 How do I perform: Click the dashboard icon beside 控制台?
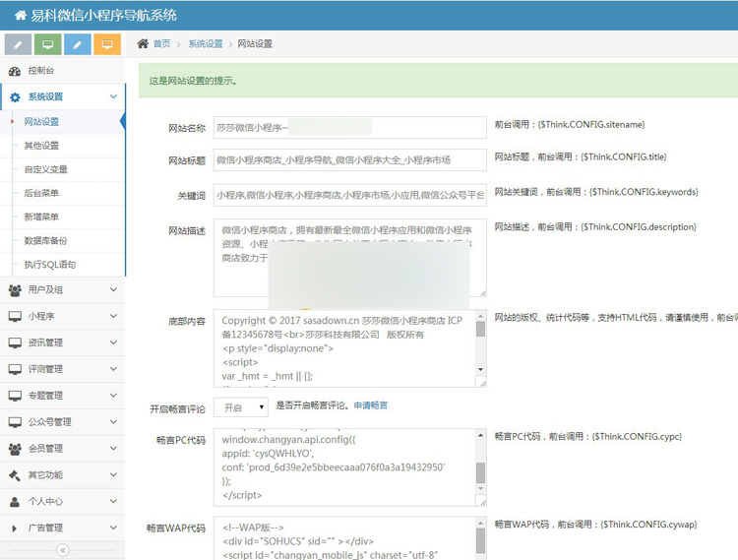point(15,71)
